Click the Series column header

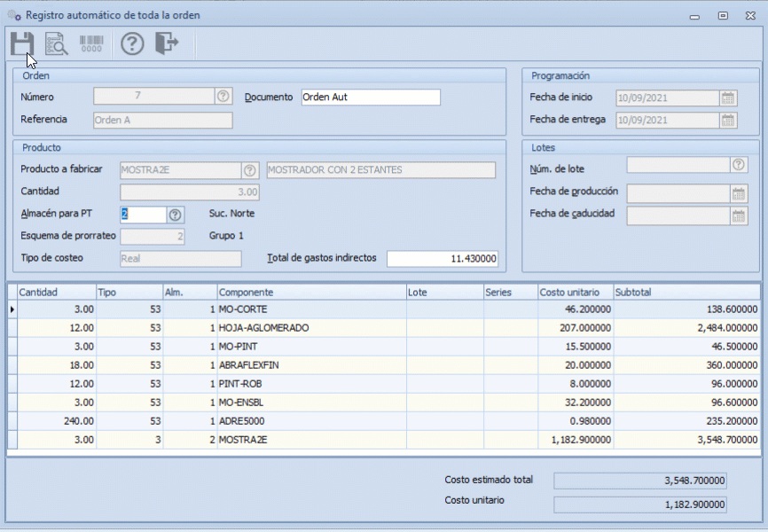(511, 293)
